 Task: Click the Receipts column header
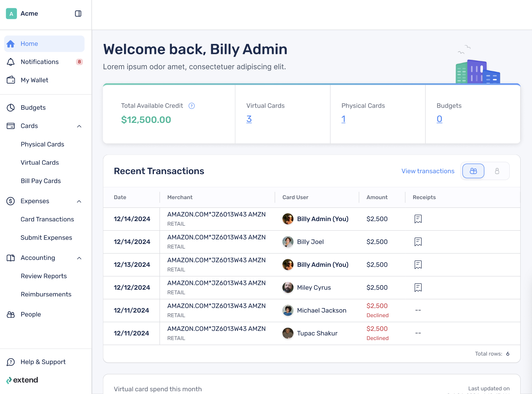point(424,197)
